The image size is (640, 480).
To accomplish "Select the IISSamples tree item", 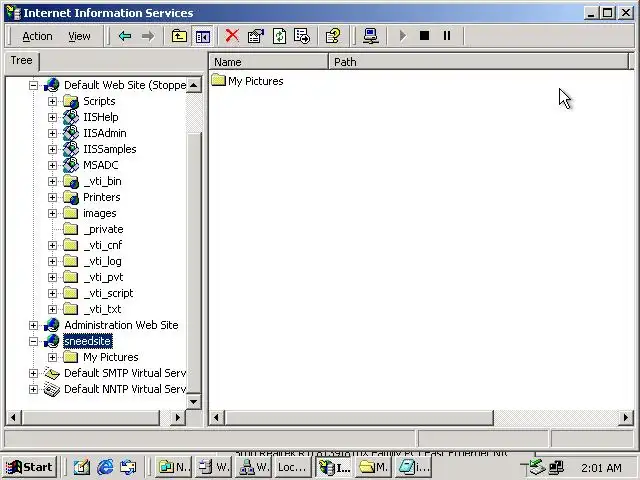I will coord(110,149).
